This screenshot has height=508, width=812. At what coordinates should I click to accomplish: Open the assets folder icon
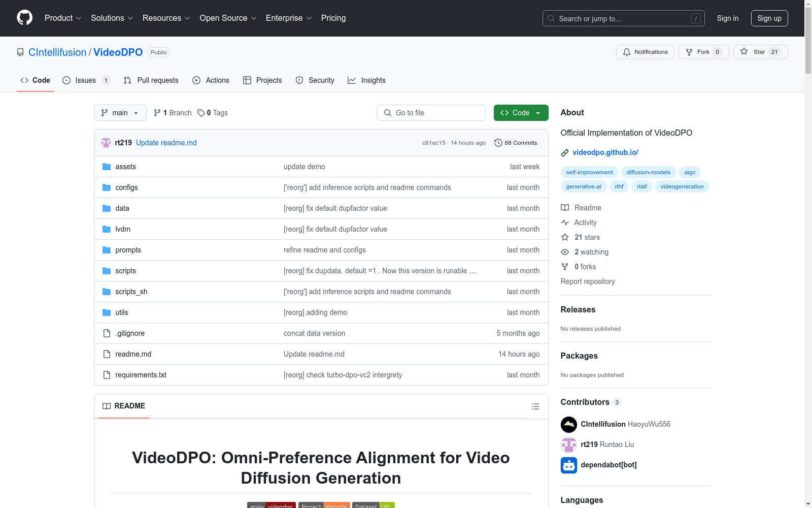[x=107, y=167]
